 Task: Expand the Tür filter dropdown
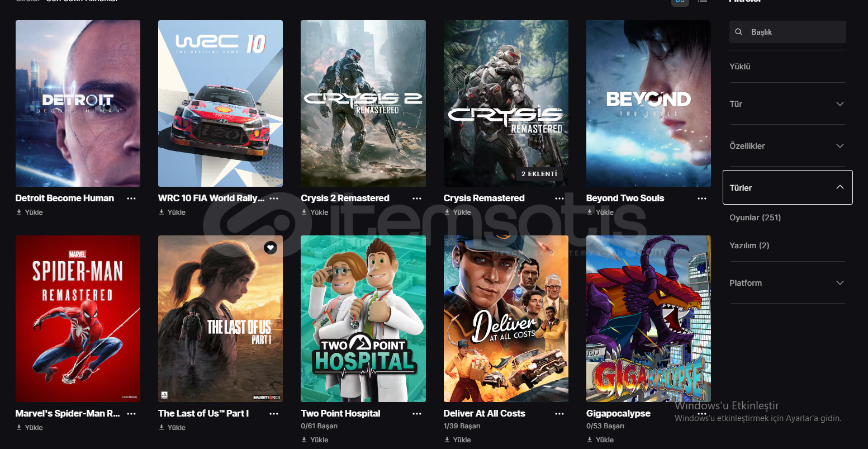pos(788,104)
